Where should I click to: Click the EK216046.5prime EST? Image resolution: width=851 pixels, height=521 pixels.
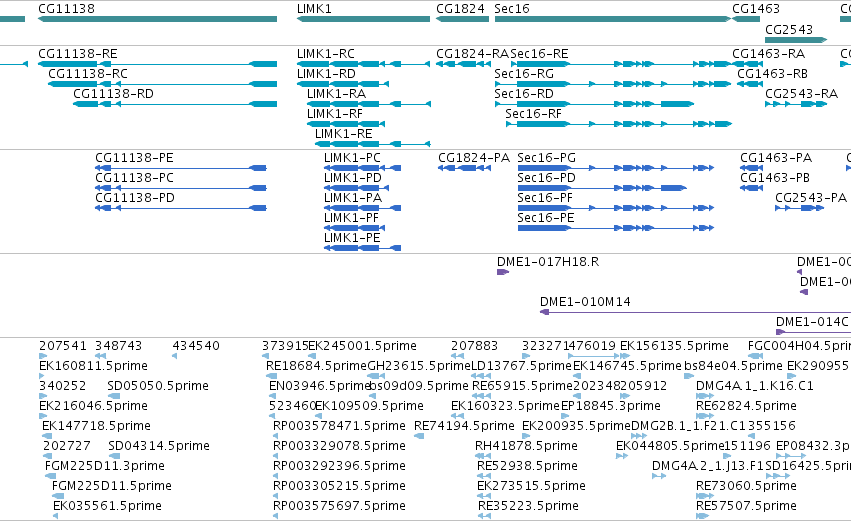coord(93,406)
